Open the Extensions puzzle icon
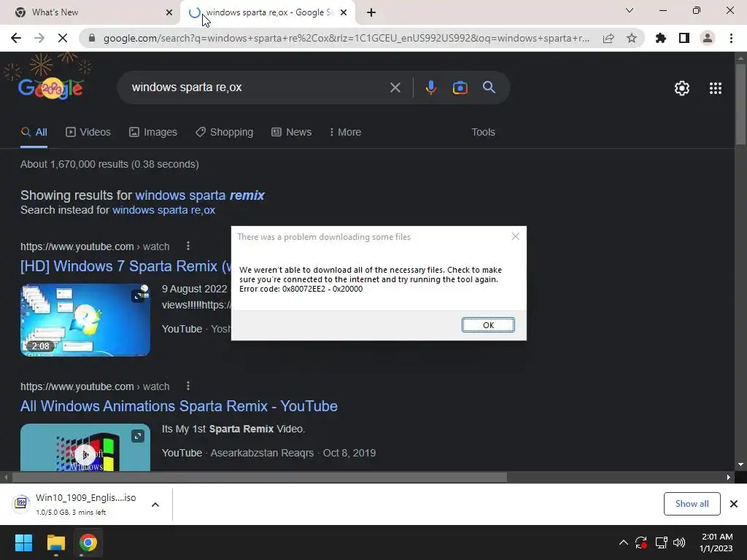 point(661,38)
